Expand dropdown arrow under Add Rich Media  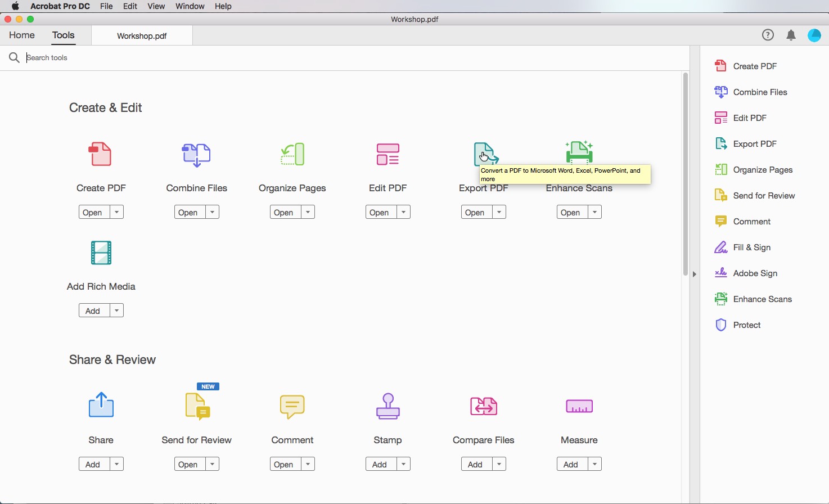click(x=116, y=310)
